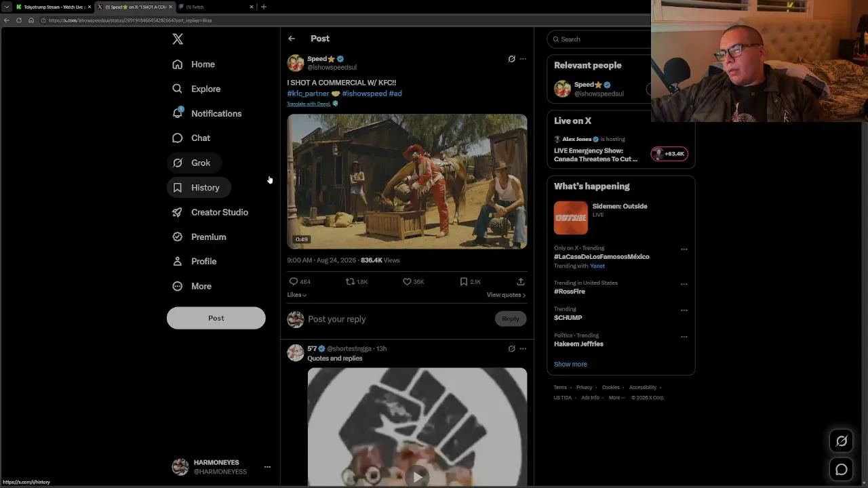Open the Likes sort dropdown
The image size is (868, 488).
click(x=296, y=295)
